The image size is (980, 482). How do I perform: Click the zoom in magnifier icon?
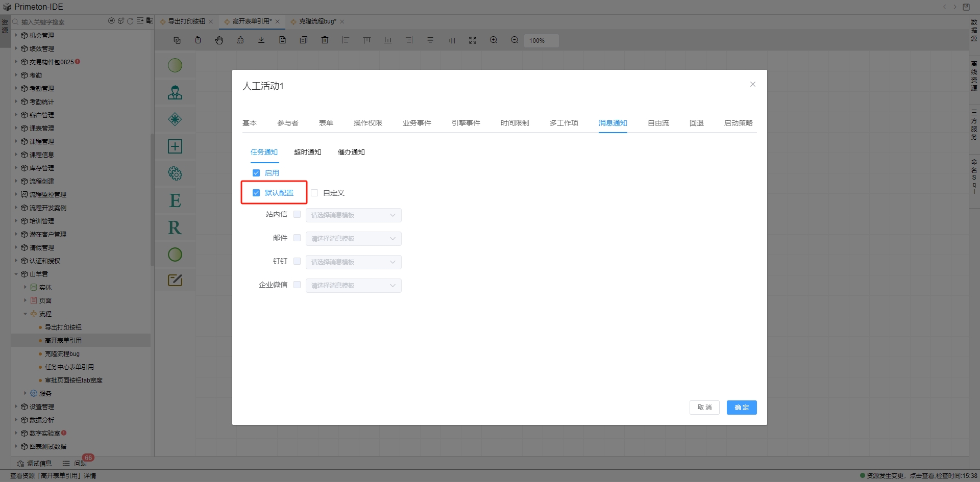494,40
